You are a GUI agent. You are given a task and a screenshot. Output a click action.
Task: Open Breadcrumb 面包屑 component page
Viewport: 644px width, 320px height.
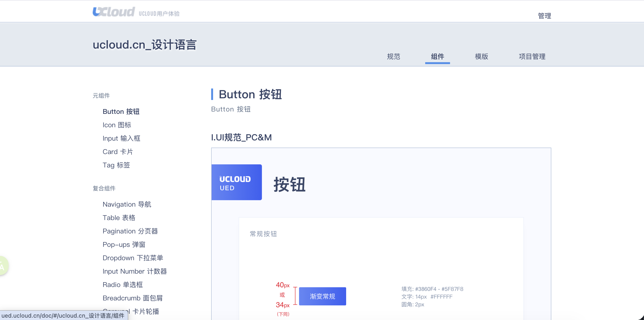(x=133, y=298)
